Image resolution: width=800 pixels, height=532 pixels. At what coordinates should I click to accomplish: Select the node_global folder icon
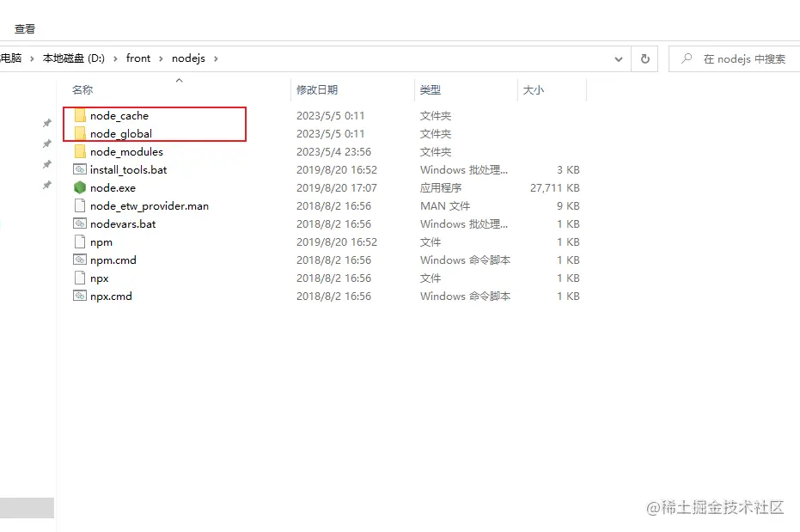(x=80, y=133)
